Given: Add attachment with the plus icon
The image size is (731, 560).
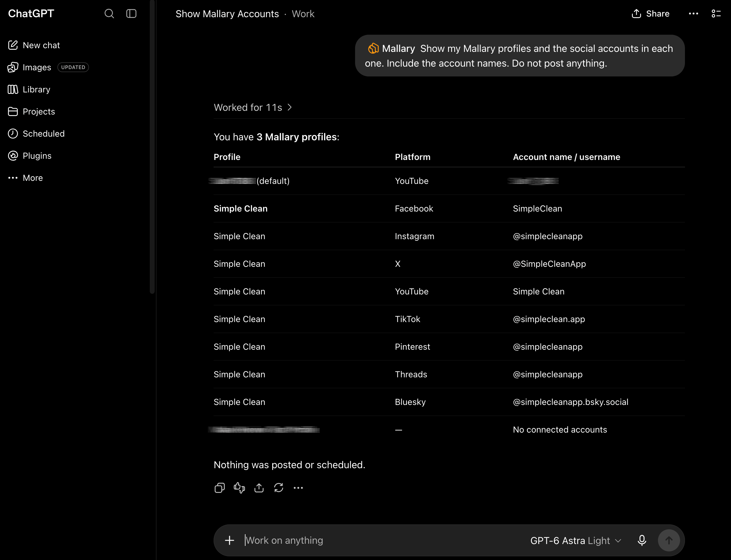Looking at the screenshot, I should pos(230,540).
